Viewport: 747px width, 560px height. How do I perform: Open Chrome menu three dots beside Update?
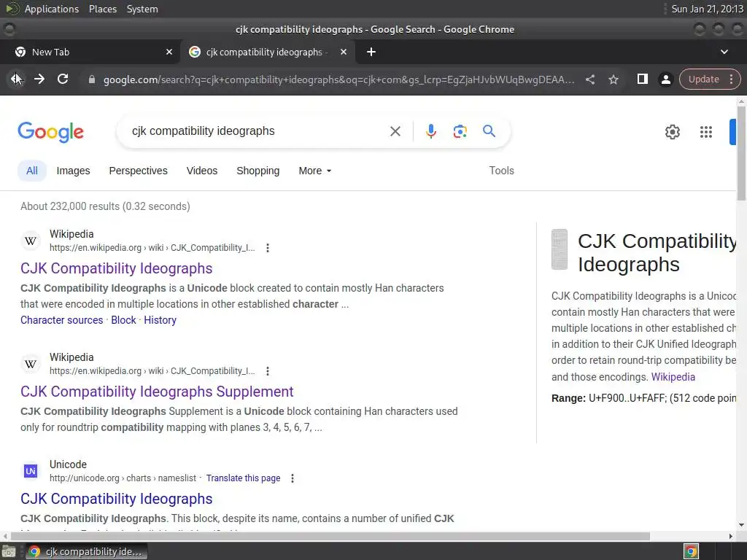731,79
